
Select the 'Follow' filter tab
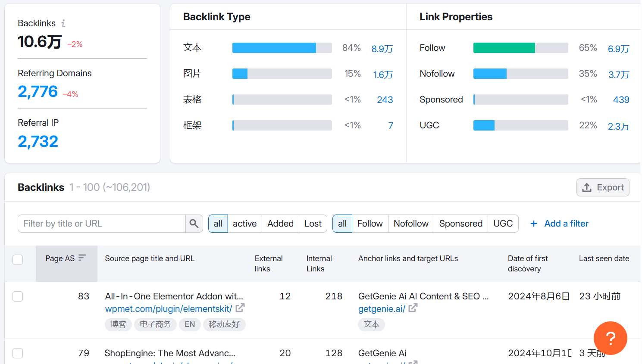[370, 224]
